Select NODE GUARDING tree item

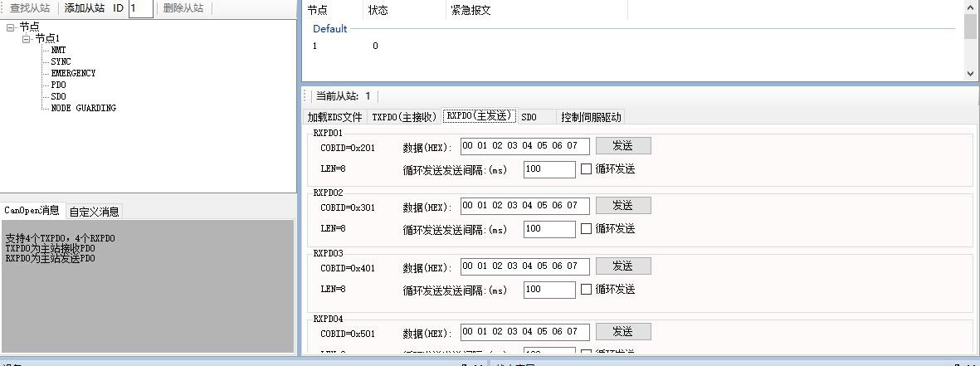point(83,108)
